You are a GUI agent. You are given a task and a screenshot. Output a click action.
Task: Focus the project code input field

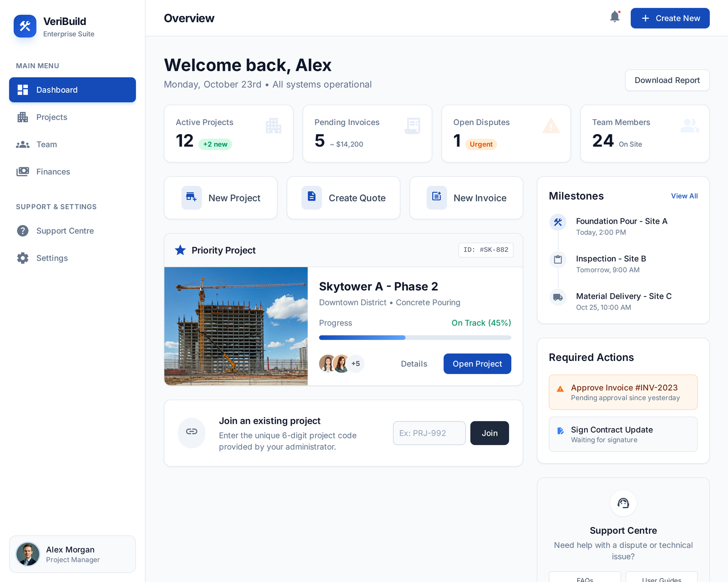click(429, 433)
